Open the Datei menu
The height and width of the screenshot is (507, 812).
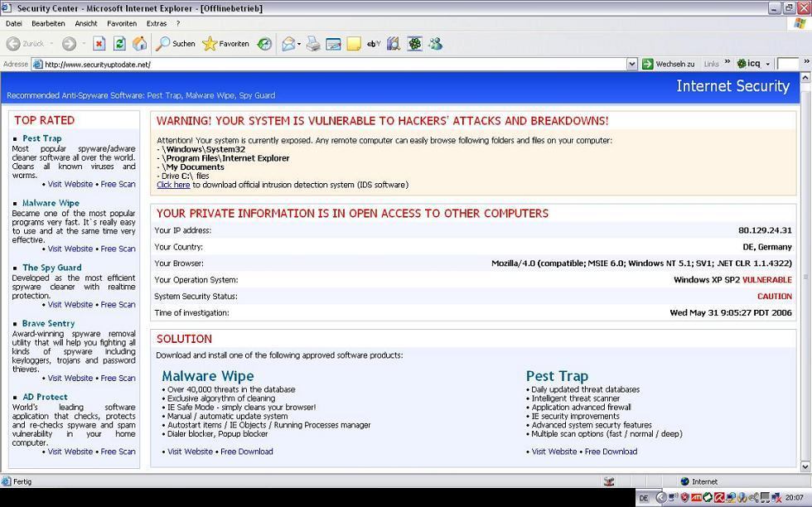pos(14,23)
